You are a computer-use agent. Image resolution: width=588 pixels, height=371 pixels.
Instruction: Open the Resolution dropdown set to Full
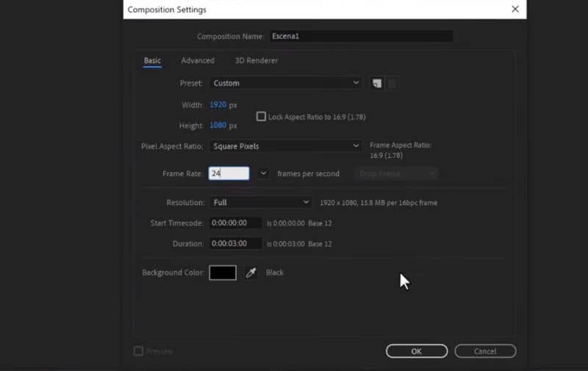click(x=261, y=202)
